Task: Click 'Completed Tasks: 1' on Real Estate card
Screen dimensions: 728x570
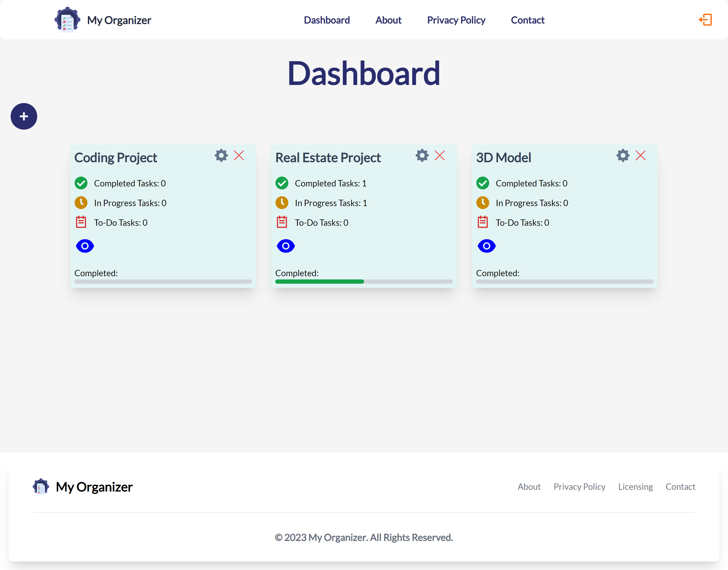Action: 331,183
